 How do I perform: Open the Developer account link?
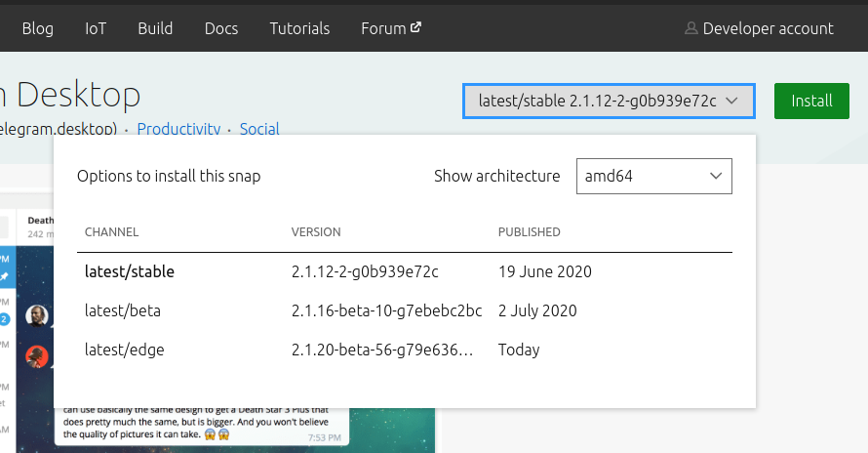(759, 28)
